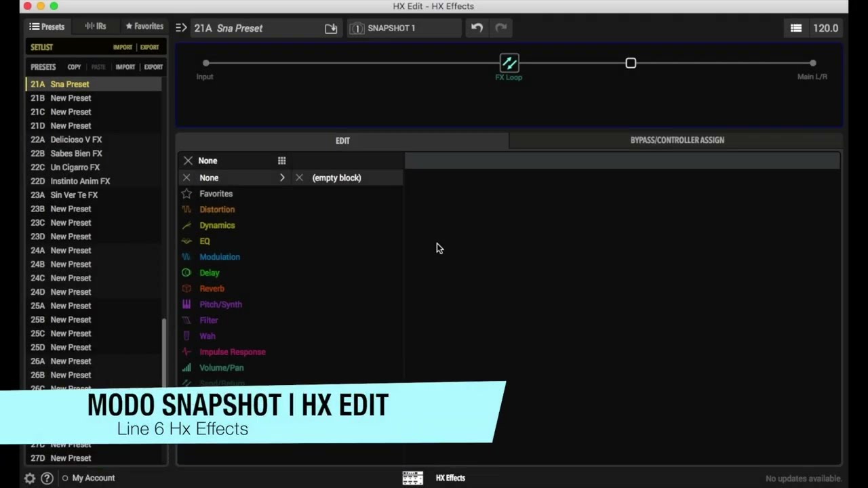Click the presets EXPORT button
Viewport: 868px width, 488px height.
(x=153, y=67)
